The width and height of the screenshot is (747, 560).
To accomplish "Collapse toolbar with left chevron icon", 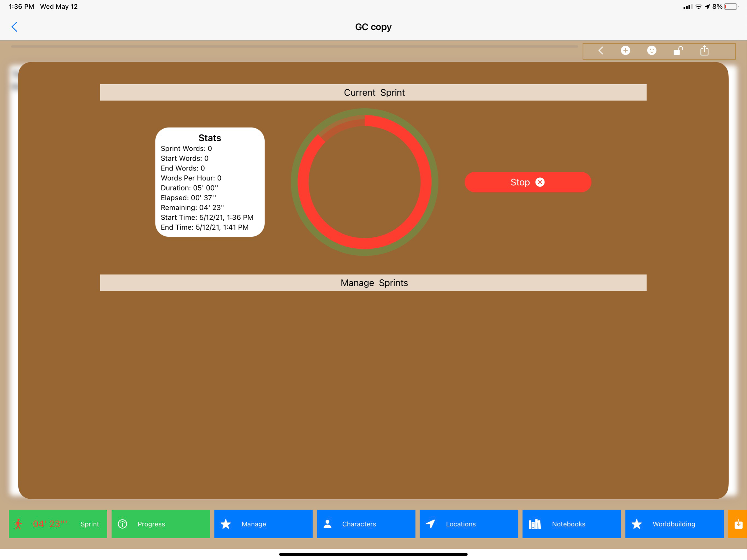I will click(601, 51).
